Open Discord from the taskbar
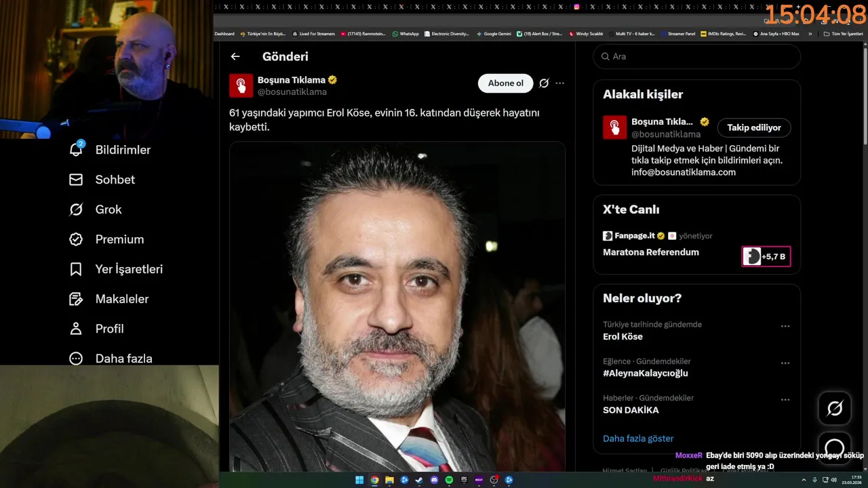 434,480
